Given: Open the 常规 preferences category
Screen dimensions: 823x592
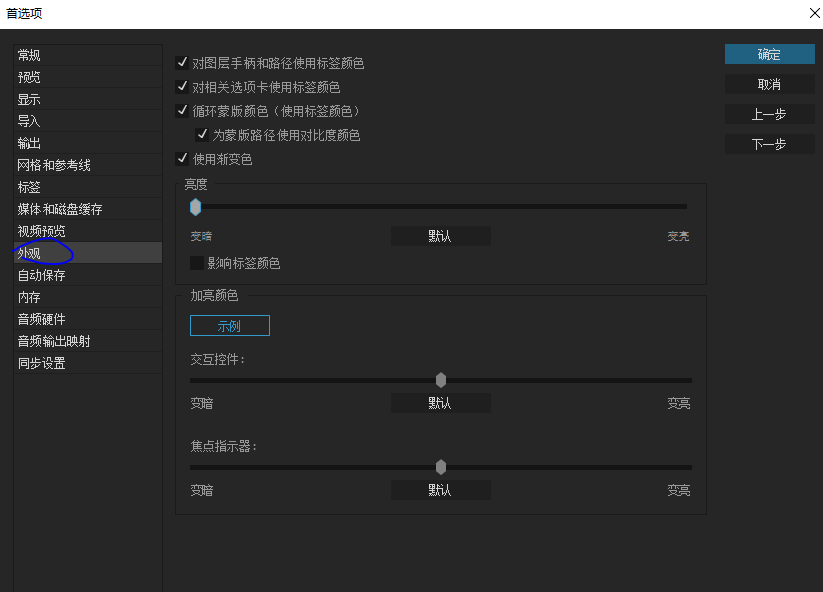Looking at the screenshot, I should click(x=88, y=55).
